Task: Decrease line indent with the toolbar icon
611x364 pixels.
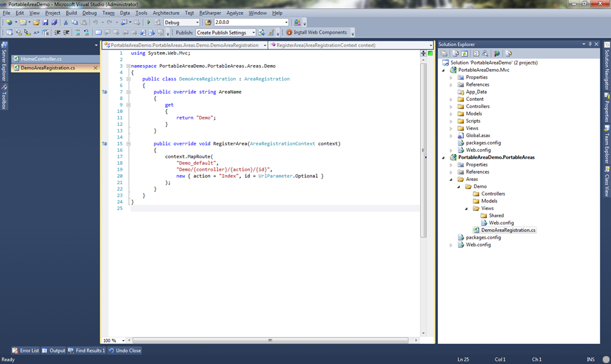Action: 57,32
